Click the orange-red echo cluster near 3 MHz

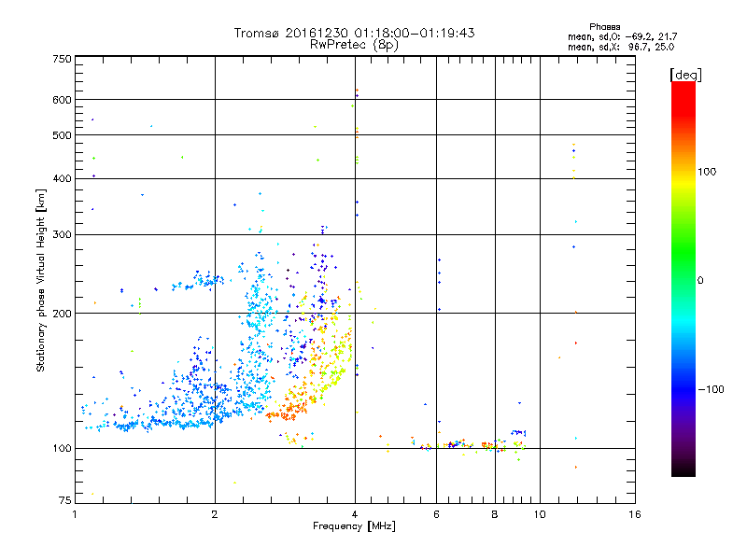pos(288,411)
